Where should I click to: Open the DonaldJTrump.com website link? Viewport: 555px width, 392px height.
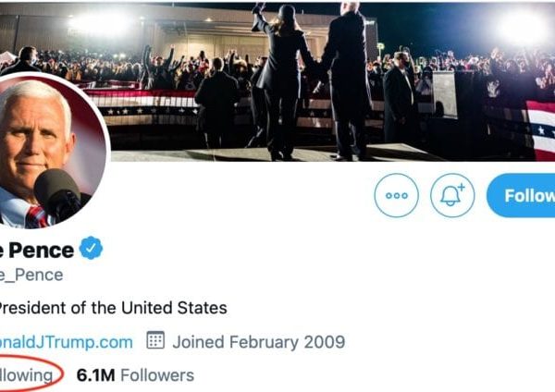66,341
